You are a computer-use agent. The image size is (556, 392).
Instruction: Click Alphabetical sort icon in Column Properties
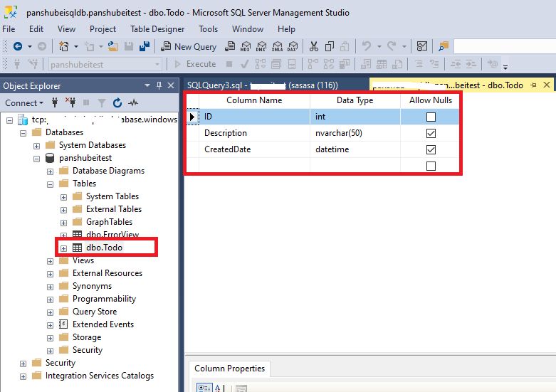[x=218, y=388]
